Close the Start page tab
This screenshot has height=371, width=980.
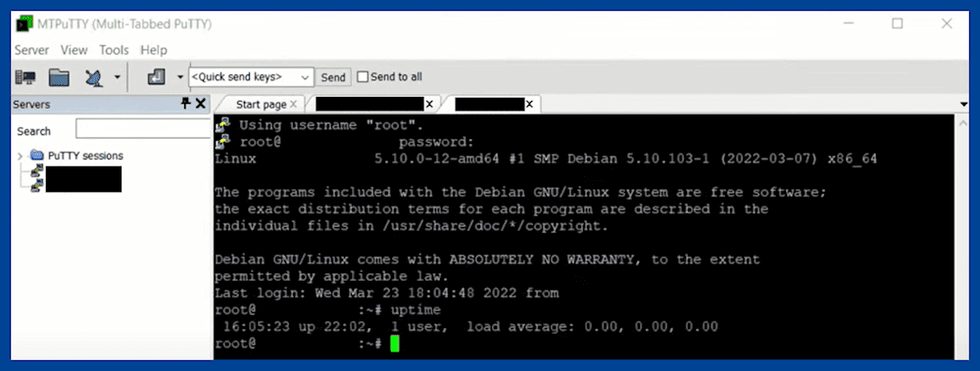pyautogui.click(x=294, y=105)
